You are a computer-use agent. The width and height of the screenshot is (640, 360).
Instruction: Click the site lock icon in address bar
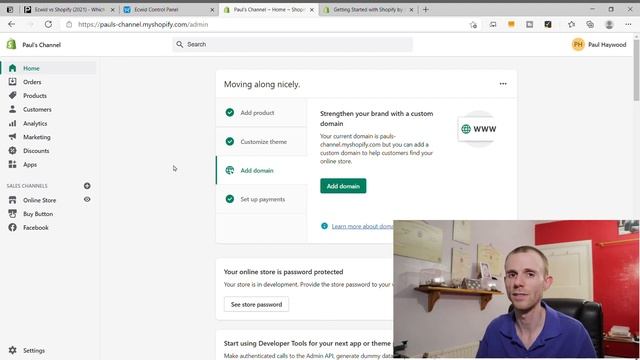[69, 24]
